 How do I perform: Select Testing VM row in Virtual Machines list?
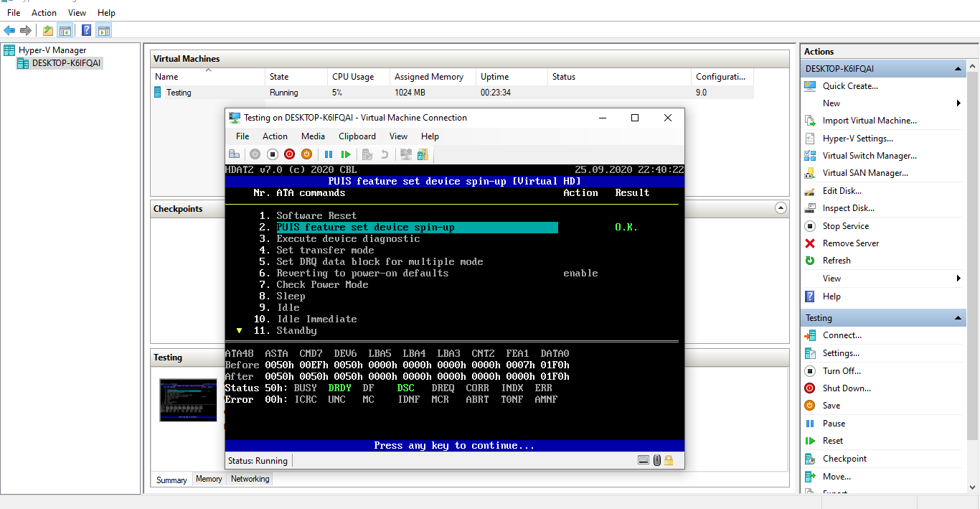(452, 93)
